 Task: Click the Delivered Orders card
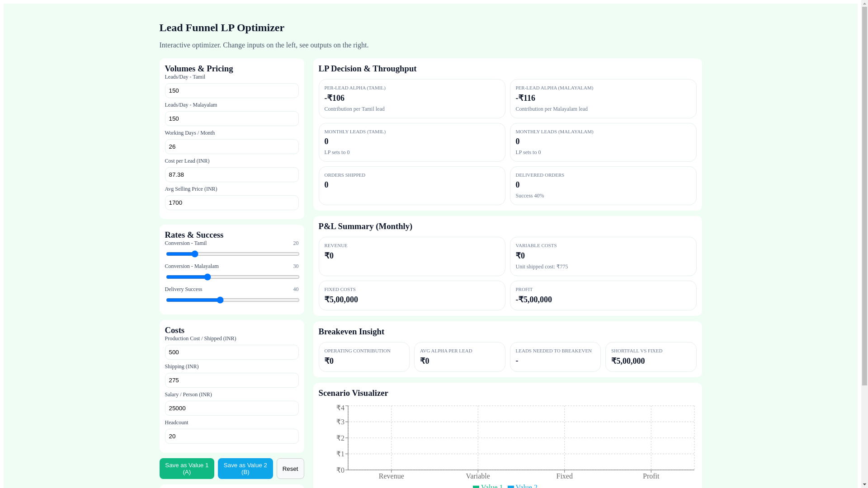point(603,186)
